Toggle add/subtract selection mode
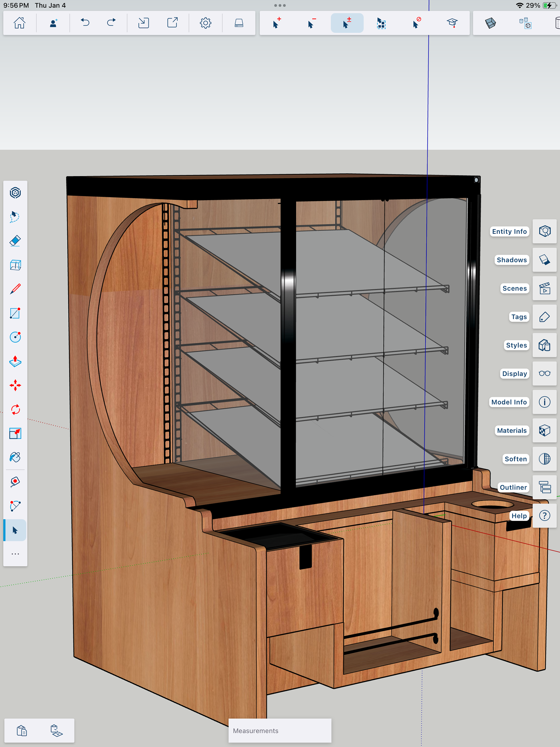 (x=347, y=23)
